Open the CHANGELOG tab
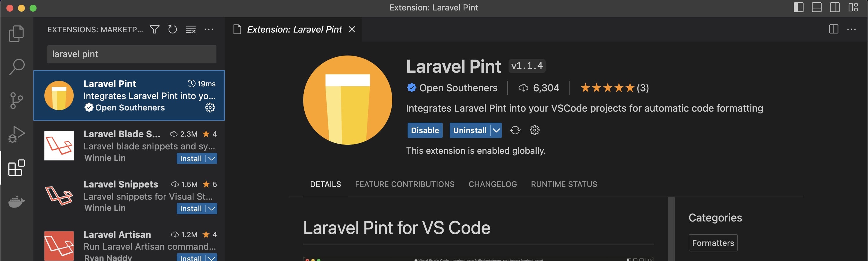This screenshot has height=261, width=868. (493, 184)
